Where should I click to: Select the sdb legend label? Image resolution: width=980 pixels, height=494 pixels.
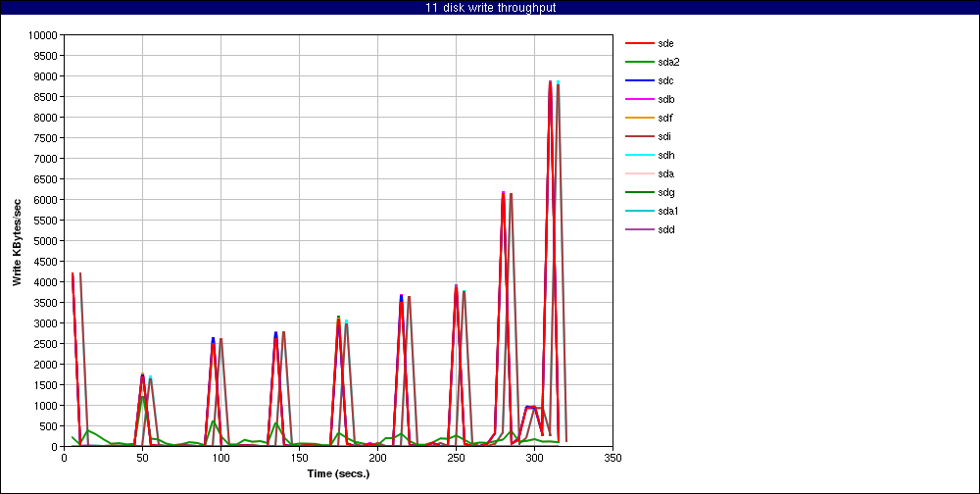(x=665, y=99)
